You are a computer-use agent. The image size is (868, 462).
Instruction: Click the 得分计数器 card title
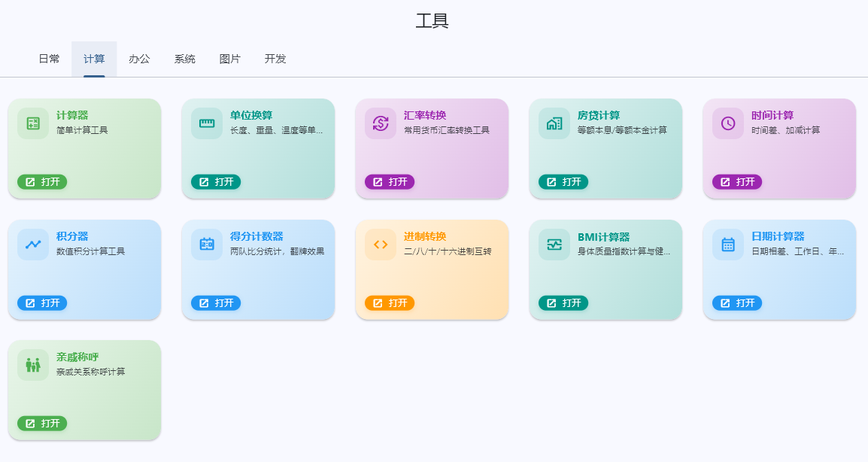pyautogui.click(x=256, y=236)
